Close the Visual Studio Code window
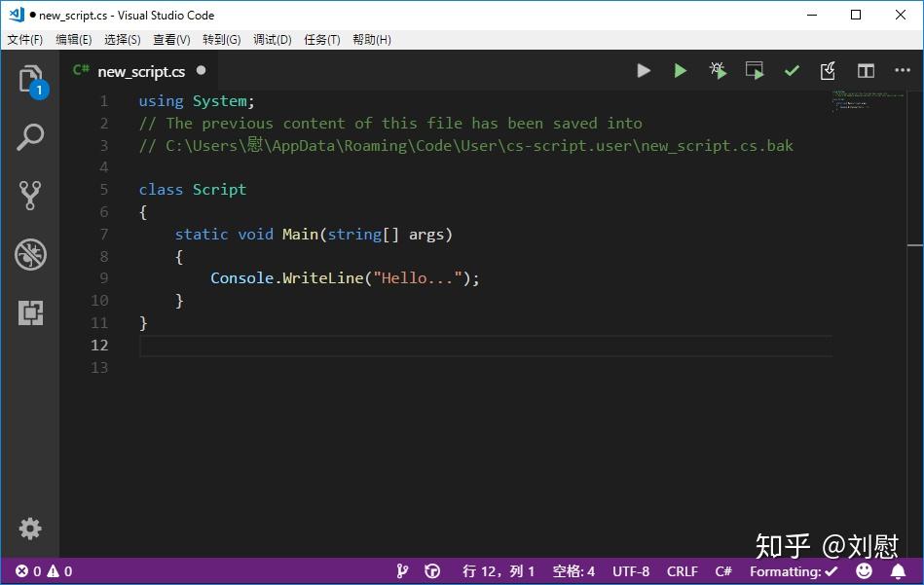Image resolution: width=924 pixels, height=585 pixels. (901, 15)
